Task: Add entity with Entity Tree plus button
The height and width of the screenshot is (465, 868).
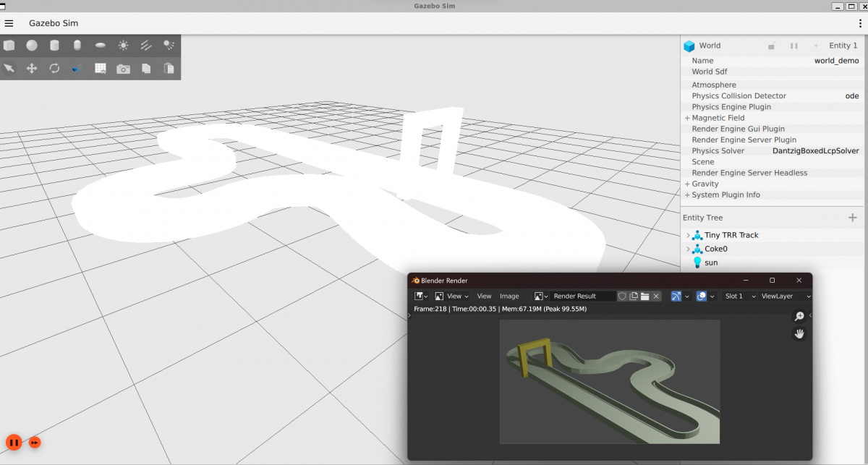Action: tap(853, 218)
